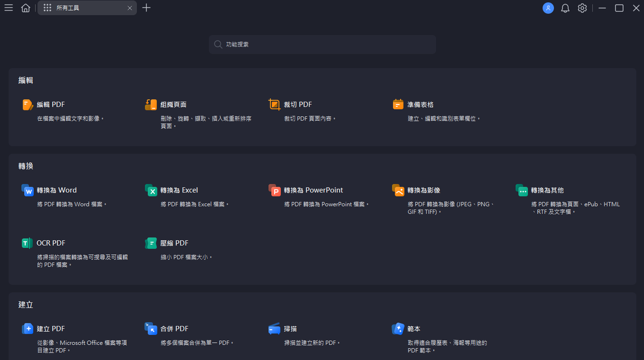The image size is (644, 360).
Task: Focus the 功能搜索 search field
Action: pyautogui.click(x=323, y=44)
